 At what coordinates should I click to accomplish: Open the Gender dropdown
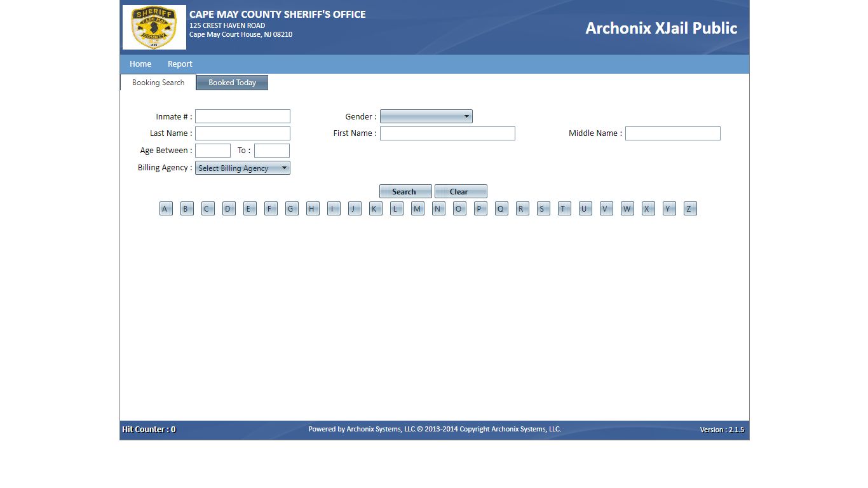click(426, 116)
